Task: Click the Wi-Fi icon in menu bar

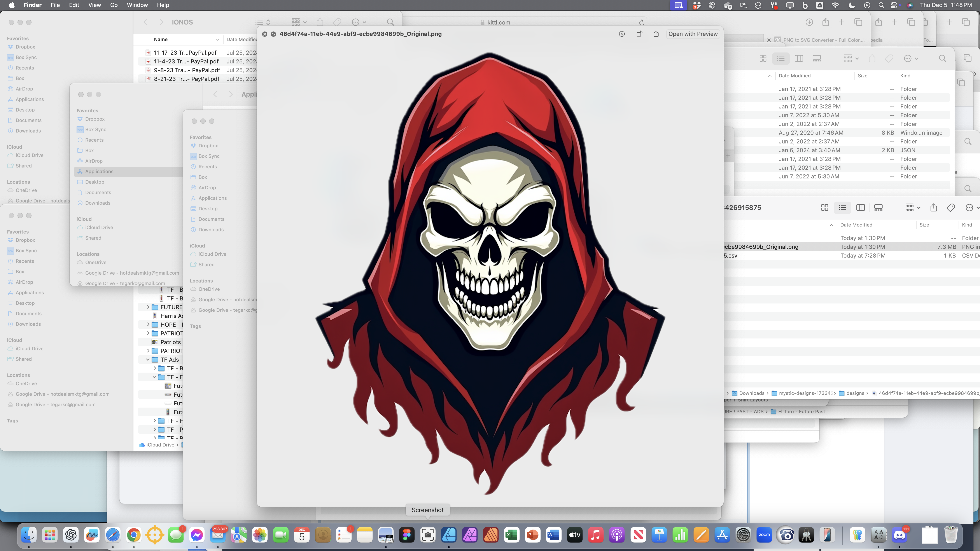Action: (x=835, y=5)
